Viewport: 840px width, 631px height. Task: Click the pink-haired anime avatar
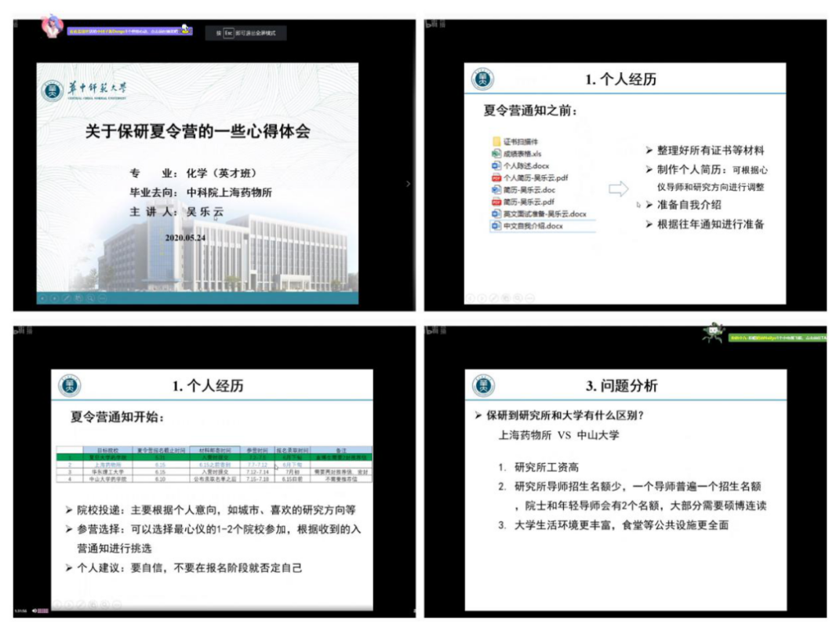point(52,26)
